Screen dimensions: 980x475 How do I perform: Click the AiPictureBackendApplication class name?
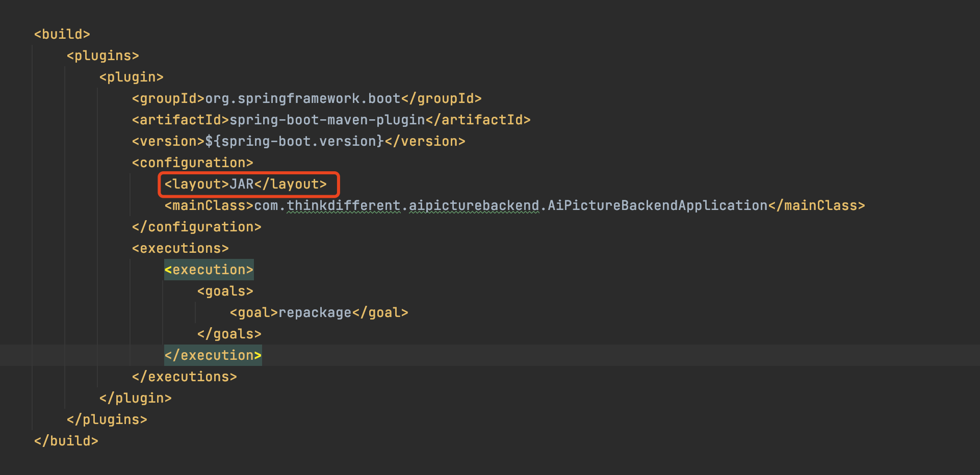point(657,205)
